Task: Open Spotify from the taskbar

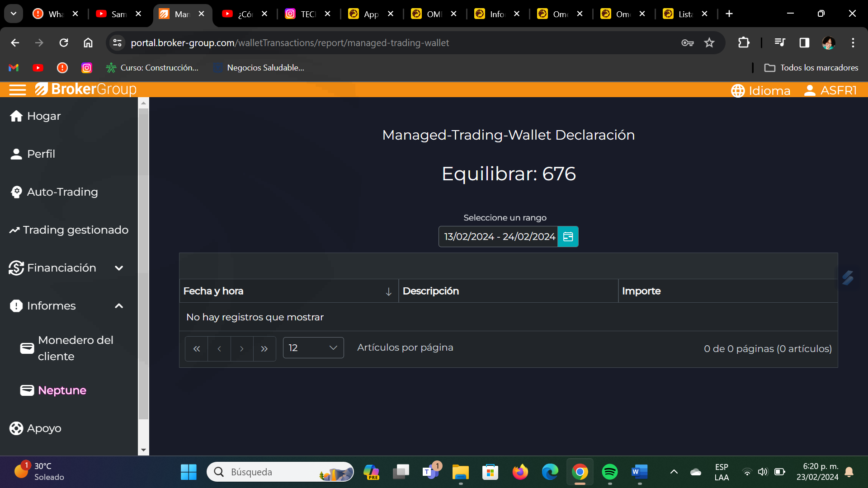Action: point(609,472)
